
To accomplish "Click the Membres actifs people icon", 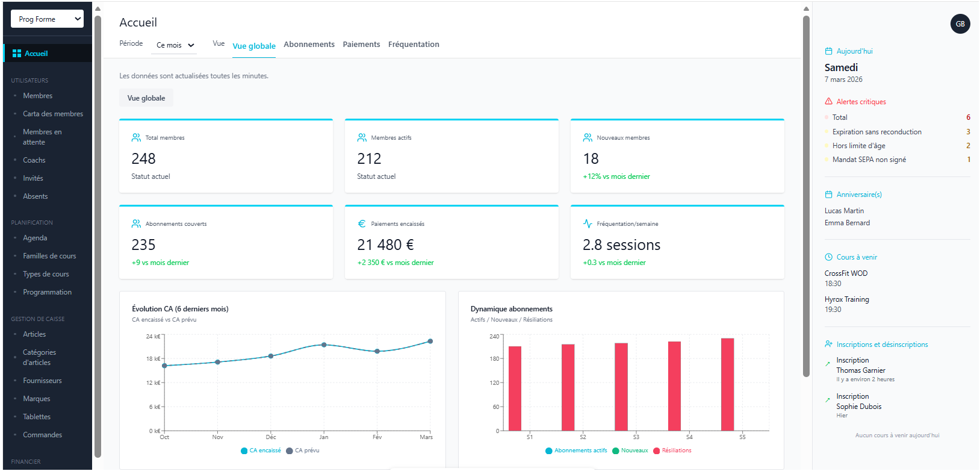I will point(362,138).
